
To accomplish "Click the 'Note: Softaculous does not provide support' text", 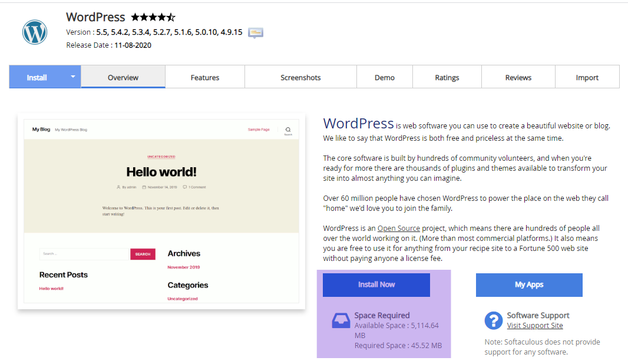I will 543,347.
